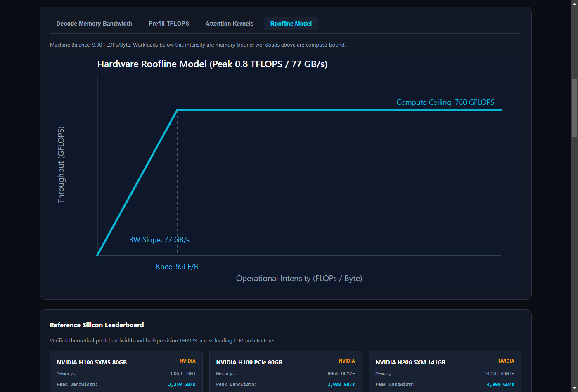
Task: Open the Prefill TFLOPS tab
Action: pyautogui.click(x=169, y=24)
